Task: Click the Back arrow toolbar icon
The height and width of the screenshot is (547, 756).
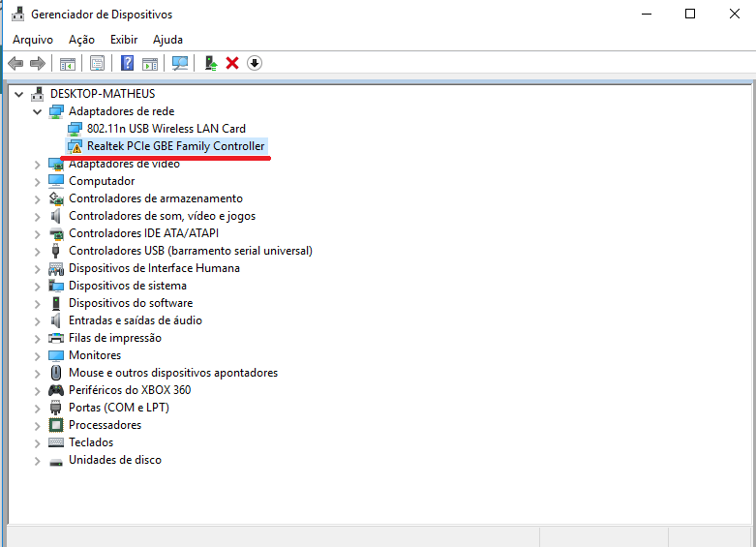Action: [x=15, y=63]
